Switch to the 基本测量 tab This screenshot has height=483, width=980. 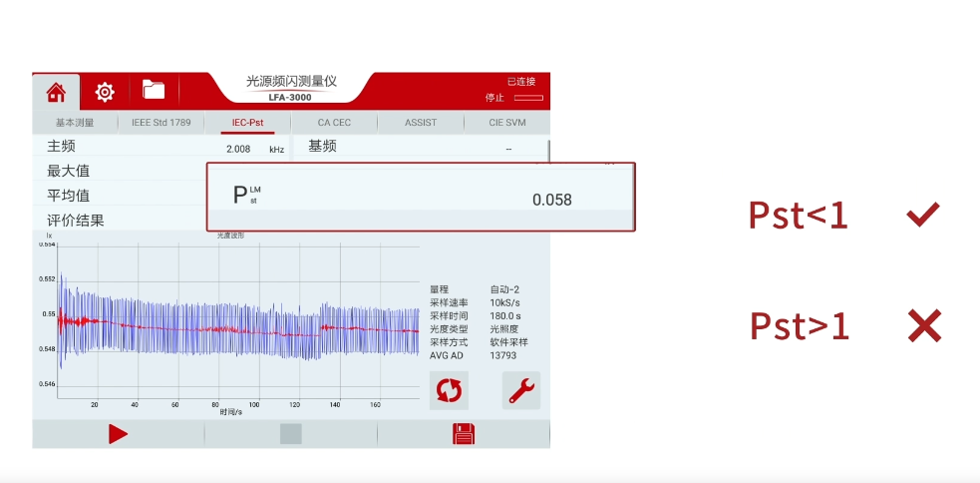pyautogui.click(x=75, y=123)
